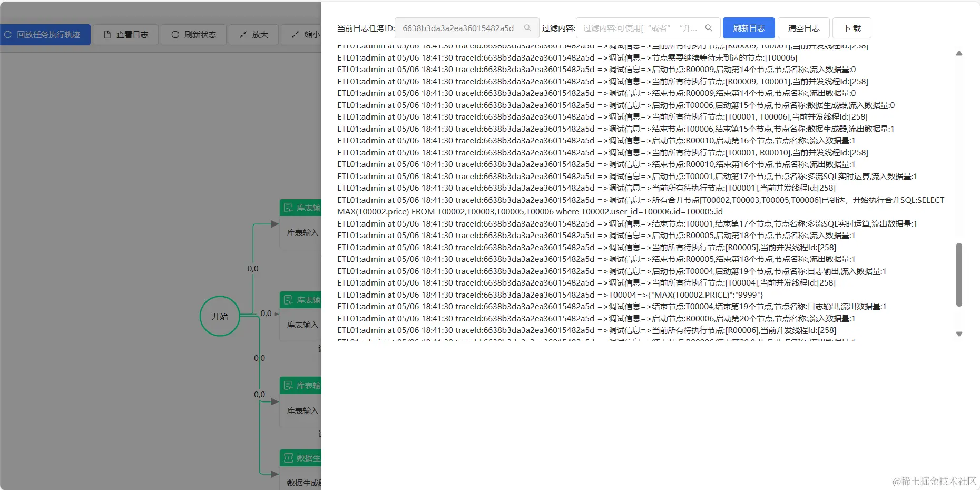This screenshot has width=980, height=490.
Task: Click the log line 节点需要继续等待未到达的节点:[T00006]
Action: click(x=567, y=57)
